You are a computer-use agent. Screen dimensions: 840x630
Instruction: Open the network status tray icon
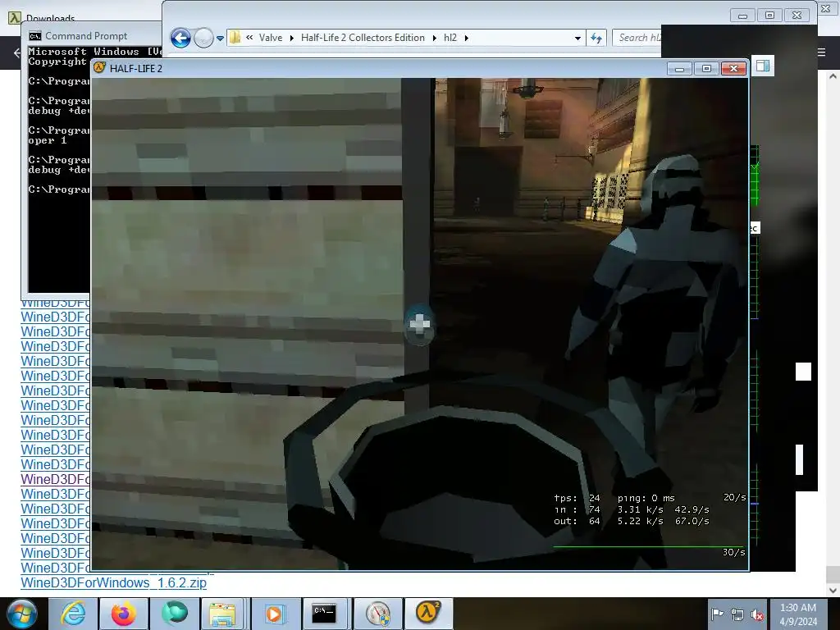(x=737, y=614)
